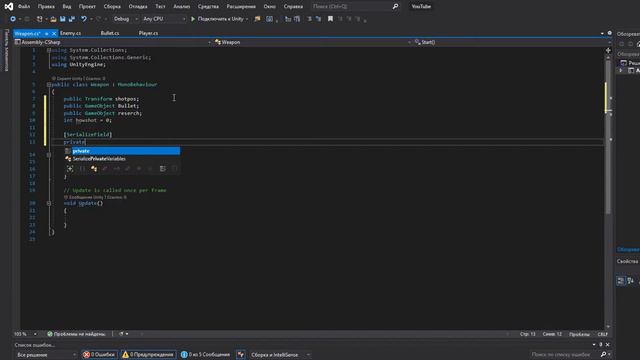Close the Weapon.cs tab
640x360 pixels.
coord(54,33)
